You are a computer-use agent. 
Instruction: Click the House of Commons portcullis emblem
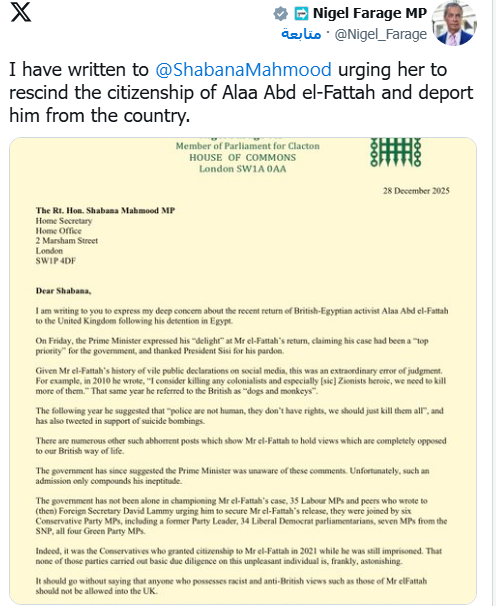click(x=395, y=152)
